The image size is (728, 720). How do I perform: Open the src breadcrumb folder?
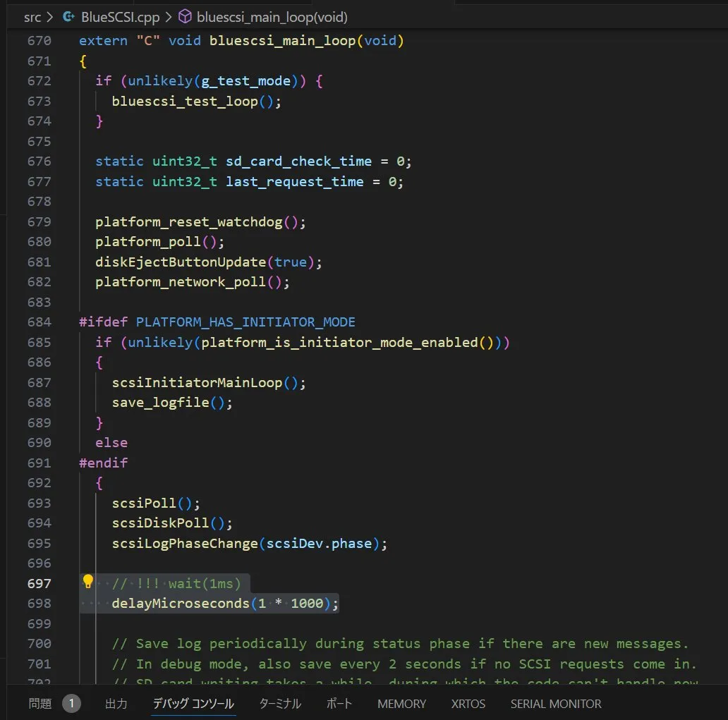pos(32,18)
